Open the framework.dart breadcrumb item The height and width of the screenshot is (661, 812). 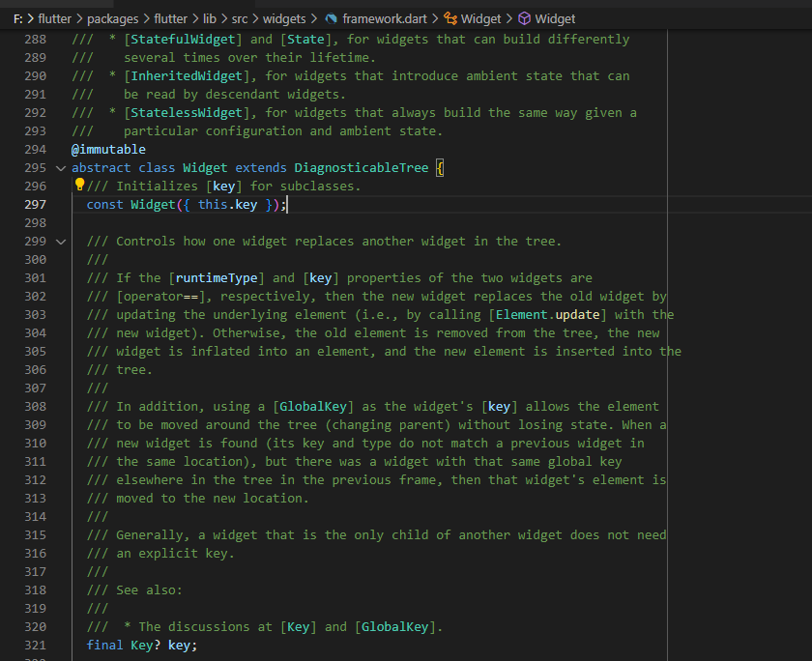[x=385, y=19]
